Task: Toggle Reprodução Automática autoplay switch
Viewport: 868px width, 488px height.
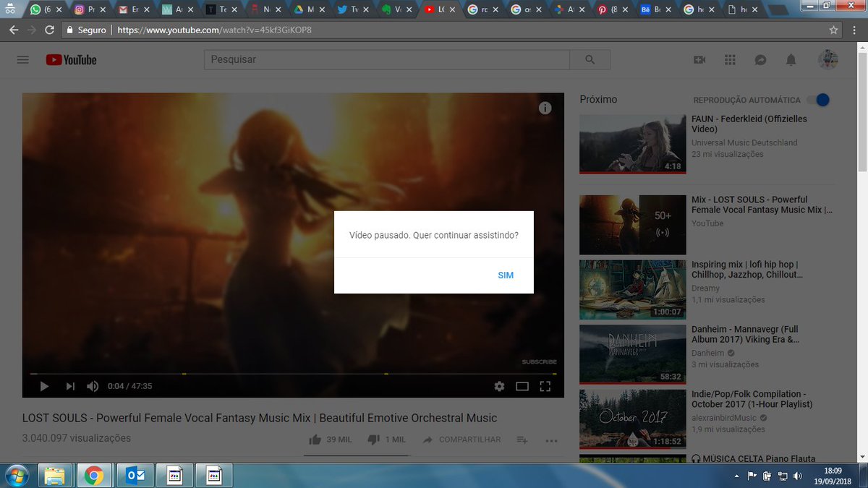Action: 818,100
